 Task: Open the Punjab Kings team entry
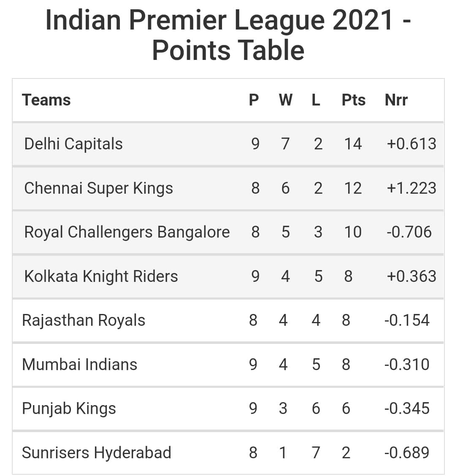pos(69,408)
